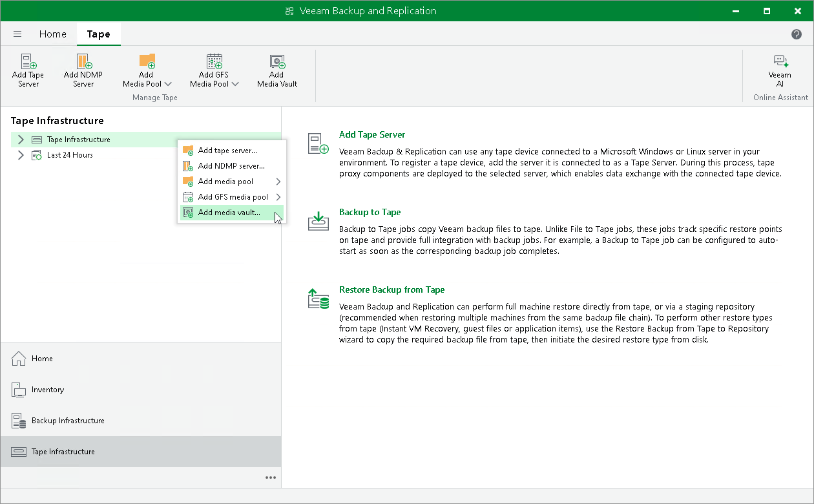Click the Add Tape Server ribbon label
Screen dimensions: 814x504
coord(28,79)
